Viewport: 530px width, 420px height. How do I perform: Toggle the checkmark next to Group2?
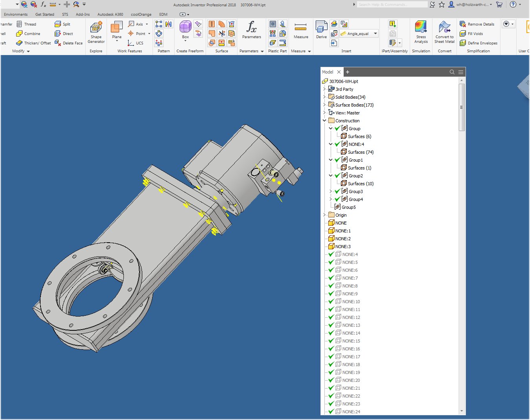337,175
